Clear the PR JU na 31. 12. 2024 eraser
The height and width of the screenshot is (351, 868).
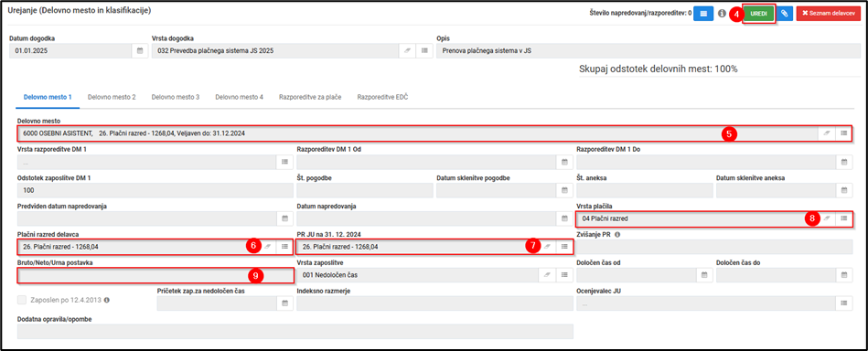coord(548,247)
